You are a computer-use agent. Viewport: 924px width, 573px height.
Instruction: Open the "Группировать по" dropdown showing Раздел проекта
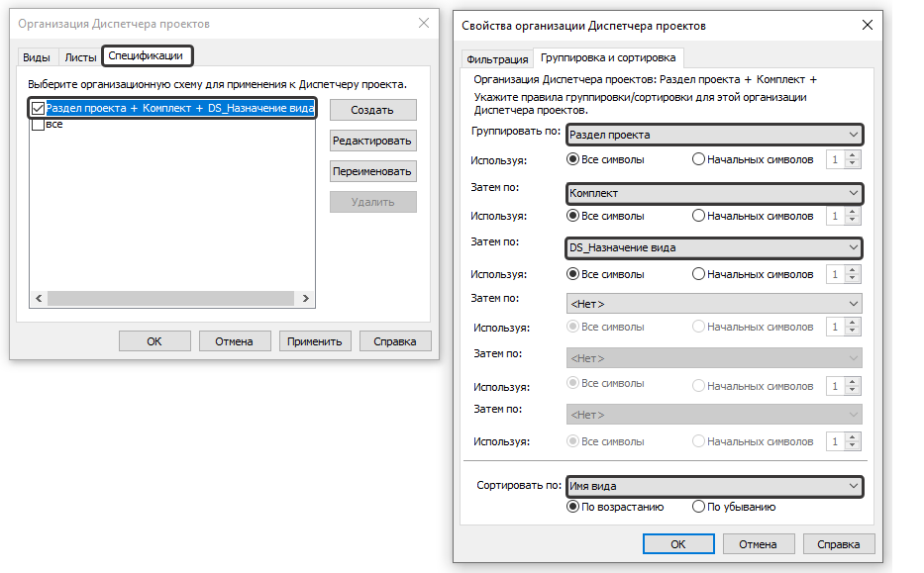pyautogui.click(x=714, y=135)
